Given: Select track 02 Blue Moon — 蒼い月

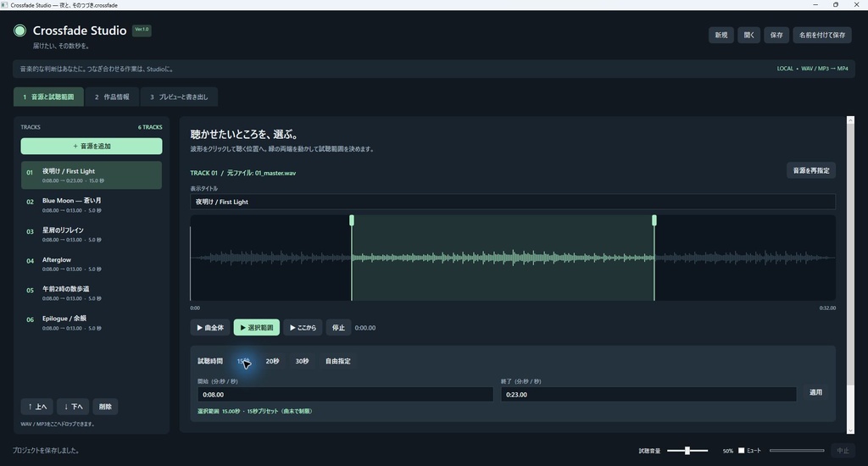Looking at the screenshot, I should point(92,205).
